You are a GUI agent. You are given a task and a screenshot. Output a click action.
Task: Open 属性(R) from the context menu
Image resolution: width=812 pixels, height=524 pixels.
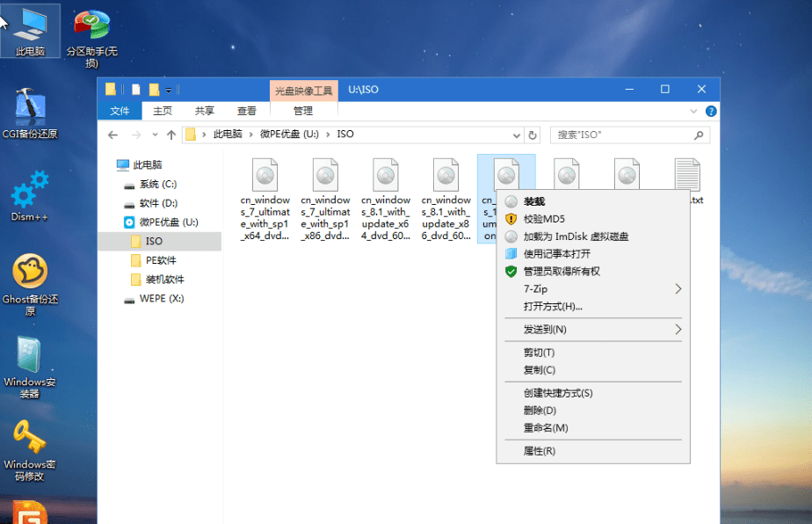pyautogui.click(x=593, y=451)
